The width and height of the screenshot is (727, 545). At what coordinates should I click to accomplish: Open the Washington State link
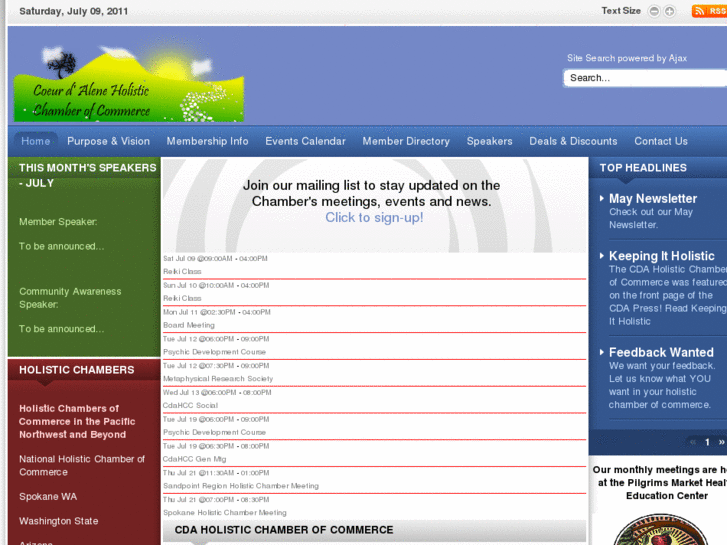tap(58, 521)
